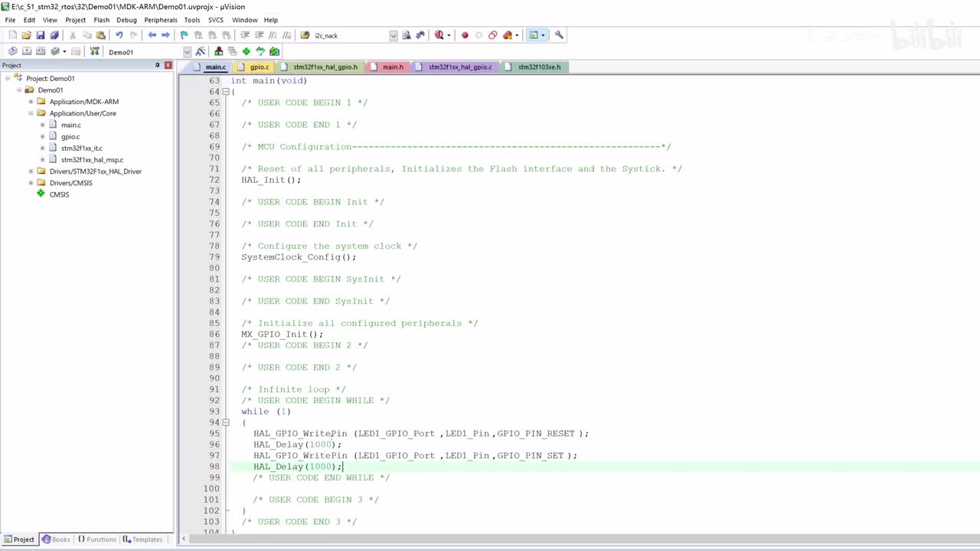Collapse the Project: Demo01 root node
The width and height of the screenshot is (980, 551).
tap(8, 78)
